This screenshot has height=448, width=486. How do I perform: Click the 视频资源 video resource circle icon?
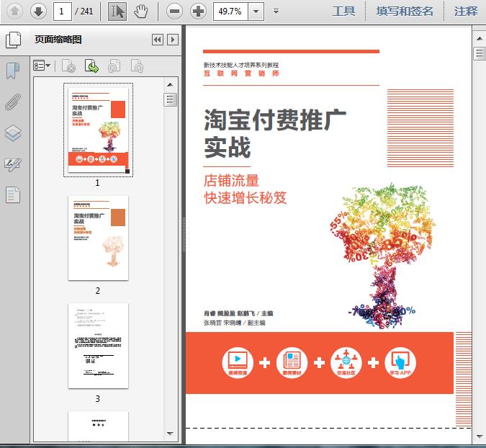pyautogui.click(x=238, y=362)
